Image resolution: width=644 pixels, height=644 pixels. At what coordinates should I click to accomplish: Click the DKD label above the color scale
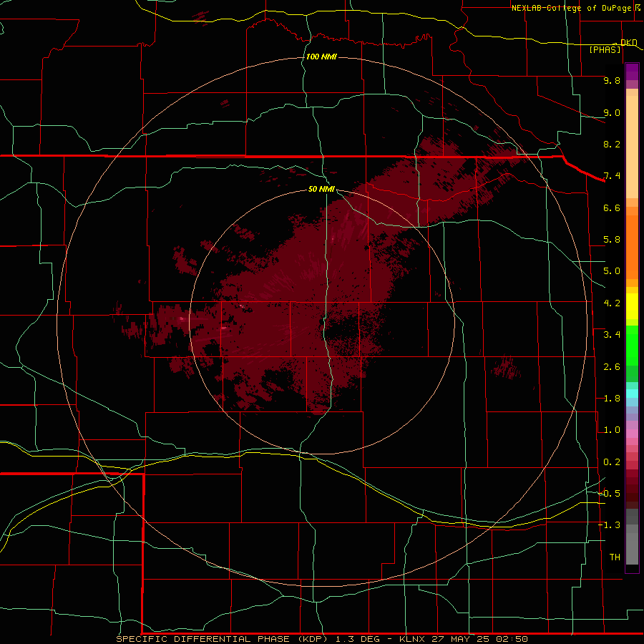tap(628, 42)
